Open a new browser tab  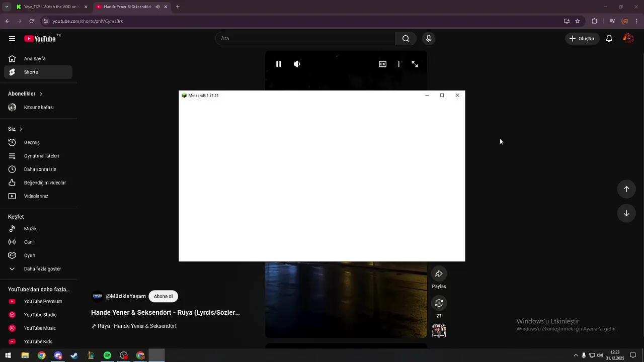click(x=178, y=7)
